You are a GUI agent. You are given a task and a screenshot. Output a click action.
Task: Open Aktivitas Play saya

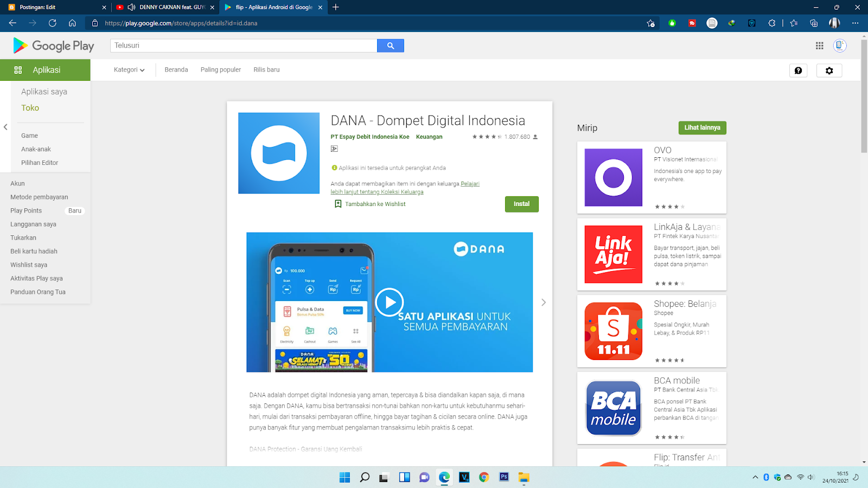[36, 278]
